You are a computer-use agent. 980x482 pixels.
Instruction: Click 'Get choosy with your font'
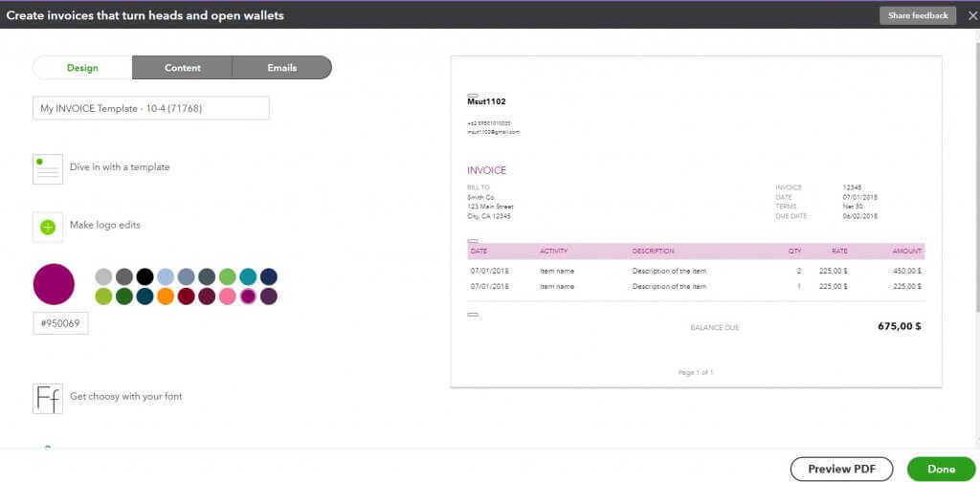[x=126, y=396]
